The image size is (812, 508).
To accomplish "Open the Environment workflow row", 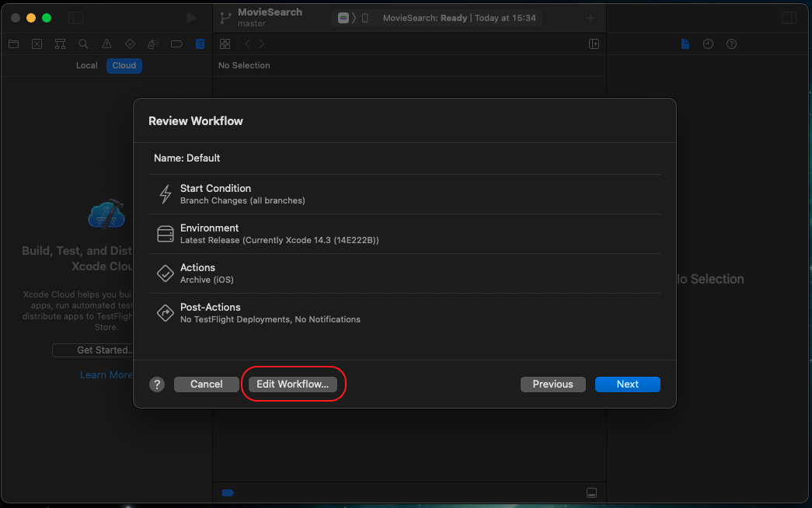I will point(405,234).
